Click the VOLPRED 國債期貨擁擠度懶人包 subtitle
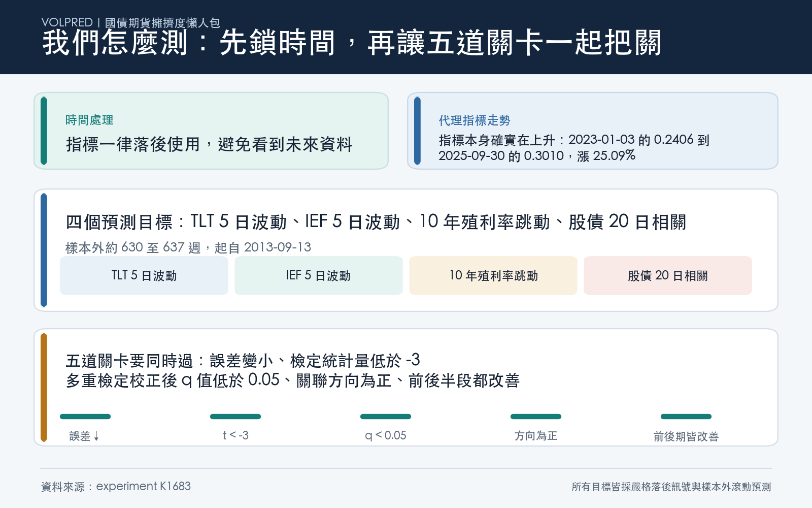Screen dimensions: 812x508 point(131,23)
